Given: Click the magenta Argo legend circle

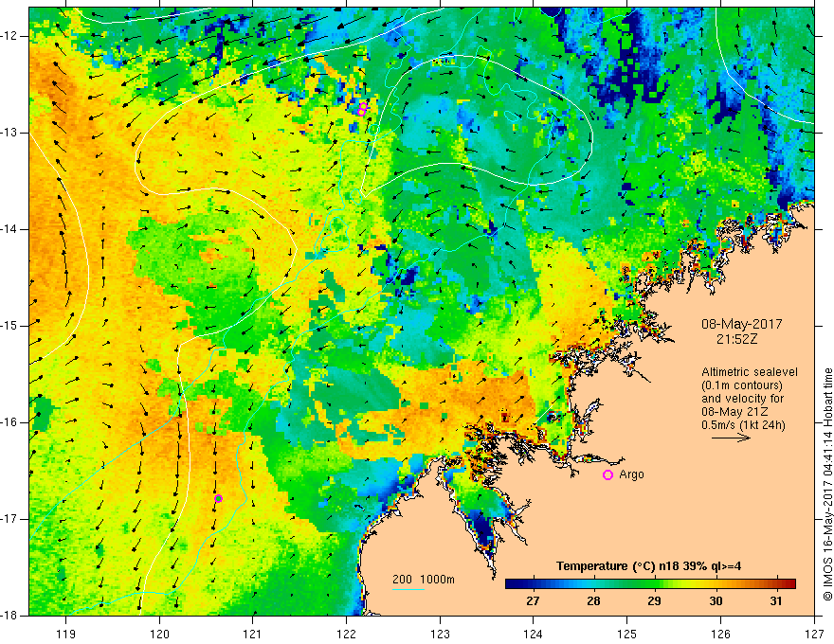Looking at the screenshot, I should click(607, 475).
